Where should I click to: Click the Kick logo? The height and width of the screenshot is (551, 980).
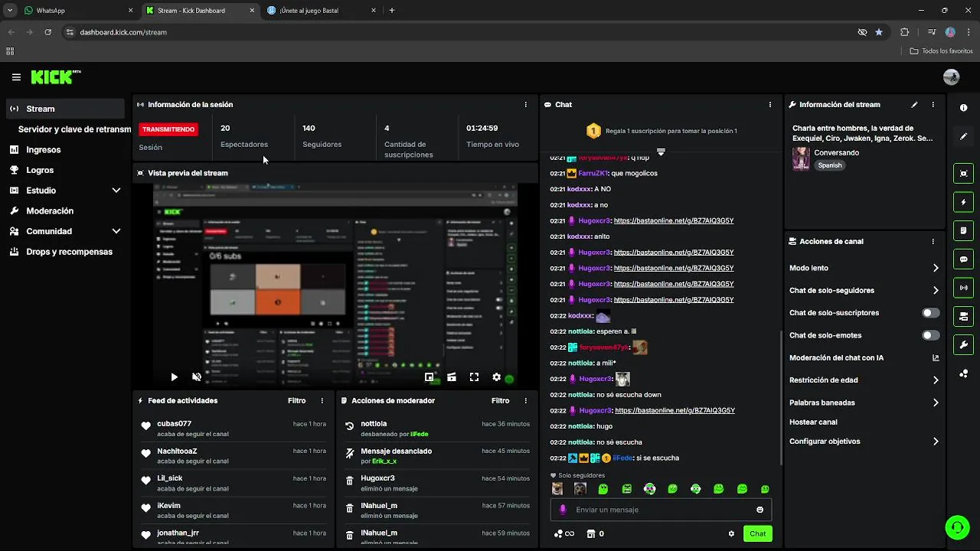(56, 77)
